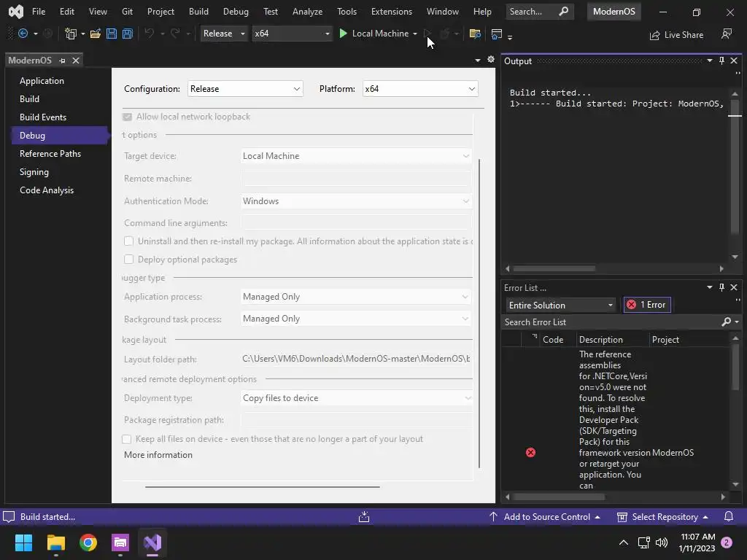Click the feedback person icon
Viewport: 747px width, 560px height.
pyautogui.click(x=727, y=34)
